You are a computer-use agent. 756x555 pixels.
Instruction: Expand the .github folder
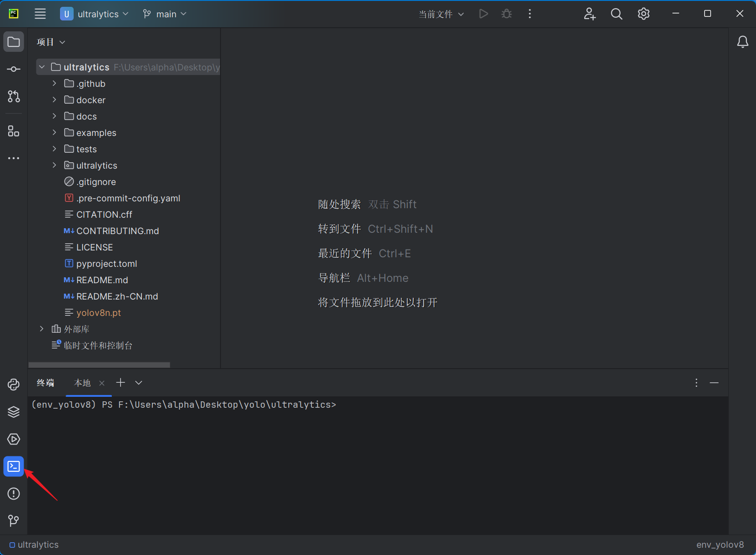point(55,84)
